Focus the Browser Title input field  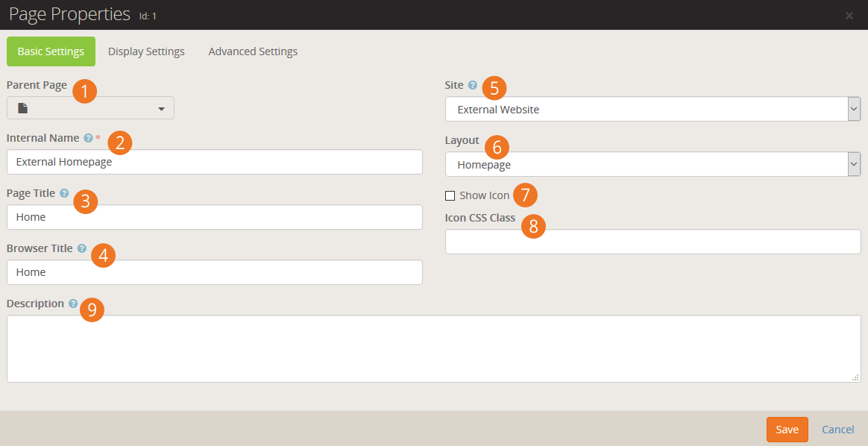point(215,272)
